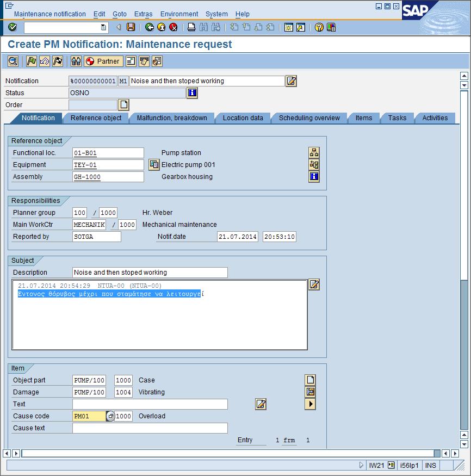Click status bar system entry i56lp1
471x476 pixels.
tap(409, 465)
